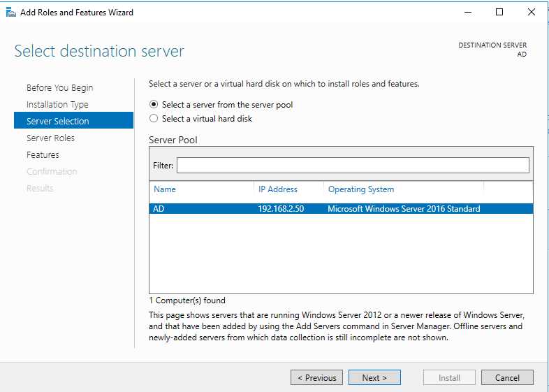
Task: Select Server Selection step in sidebar
Action: pyautogui.click(x=73, y=120)
